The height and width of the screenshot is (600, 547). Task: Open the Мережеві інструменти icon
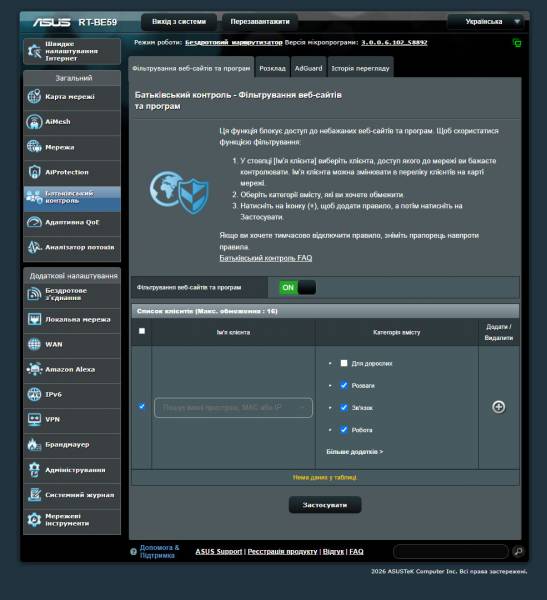click(x=34, y=520)
